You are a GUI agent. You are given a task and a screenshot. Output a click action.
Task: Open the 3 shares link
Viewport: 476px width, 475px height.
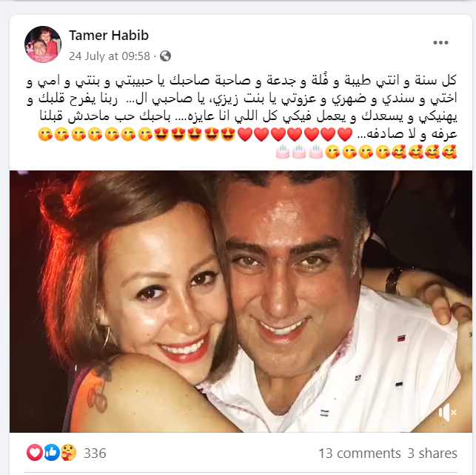pyautogui.click(x=432, y=453)
